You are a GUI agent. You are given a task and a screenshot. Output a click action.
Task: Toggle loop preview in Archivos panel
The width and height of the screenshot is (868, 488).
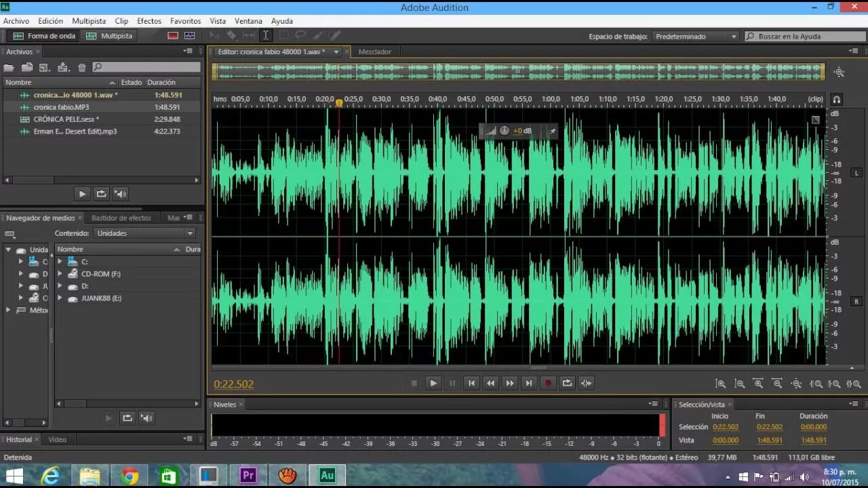pos(101,194)
